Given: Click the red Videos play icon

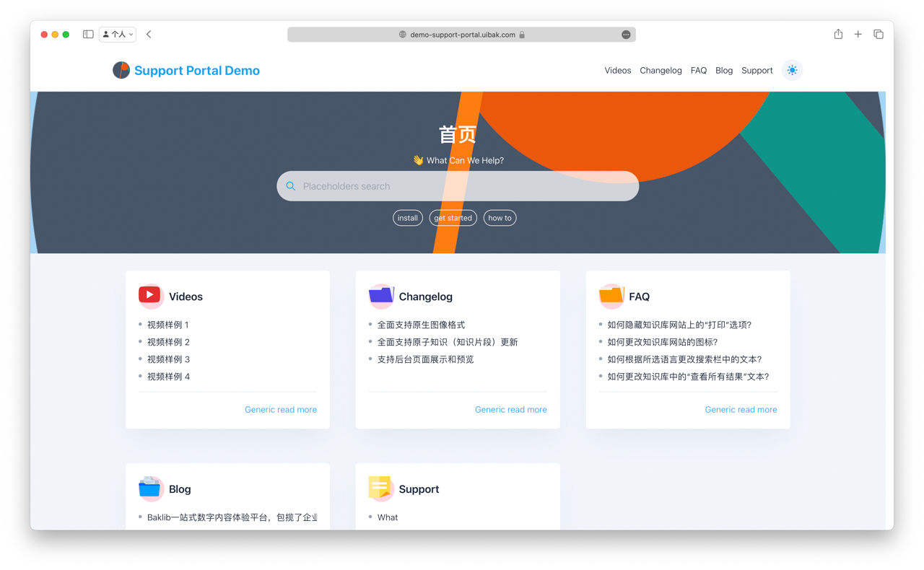Looking at the screenshot, I should click(x=150, y=295).
